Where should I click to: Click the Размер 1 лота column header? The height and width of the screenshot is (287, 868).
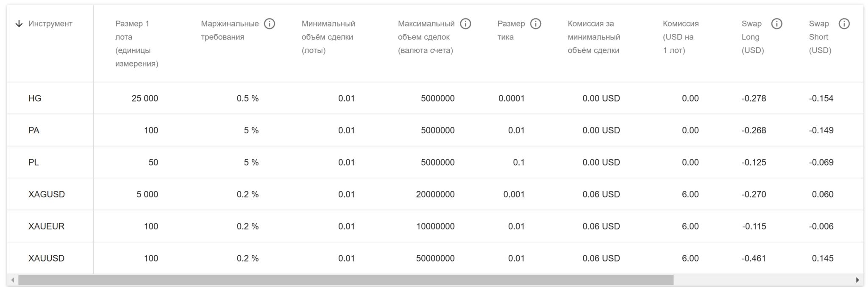(136, 43)
